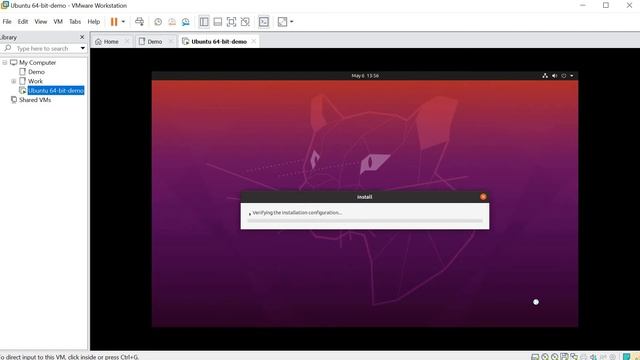Open the File menu
Viewport: 640px width, 360px height.
pyautogui.click(x=7, y=22)
